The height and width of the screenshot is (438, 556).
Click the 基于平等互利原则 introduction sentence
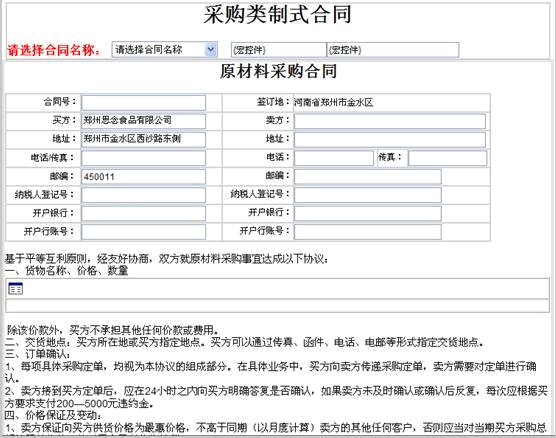[167, 259]
